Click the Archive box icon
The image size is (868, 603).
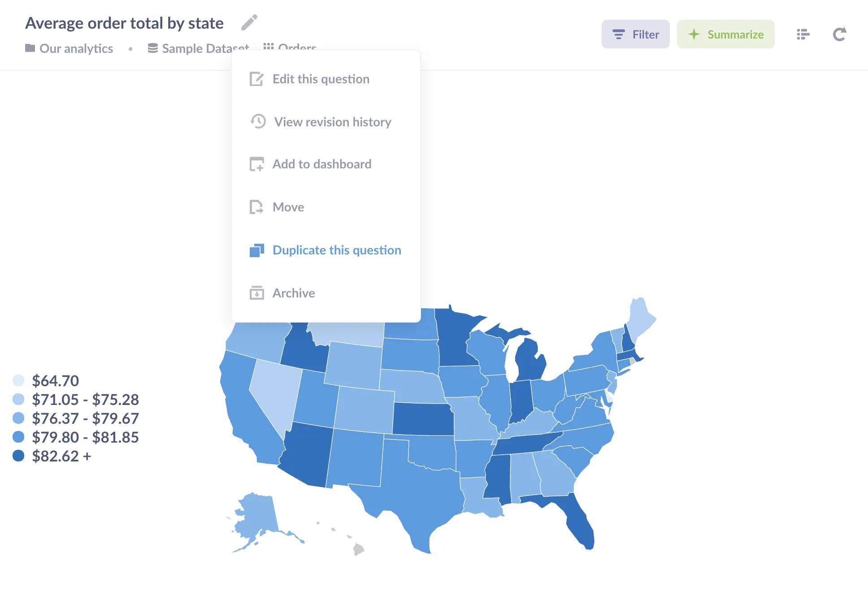(256, 293)
